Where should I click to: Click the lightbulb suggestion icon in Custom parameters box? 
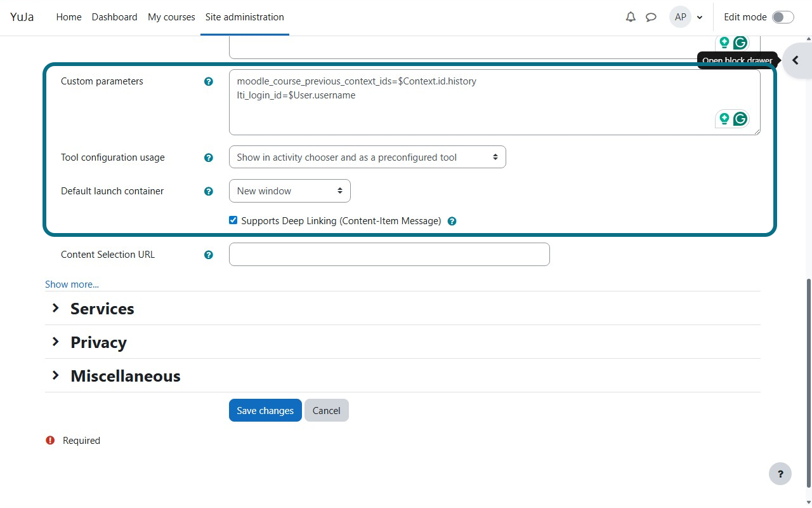pos(724,119)
